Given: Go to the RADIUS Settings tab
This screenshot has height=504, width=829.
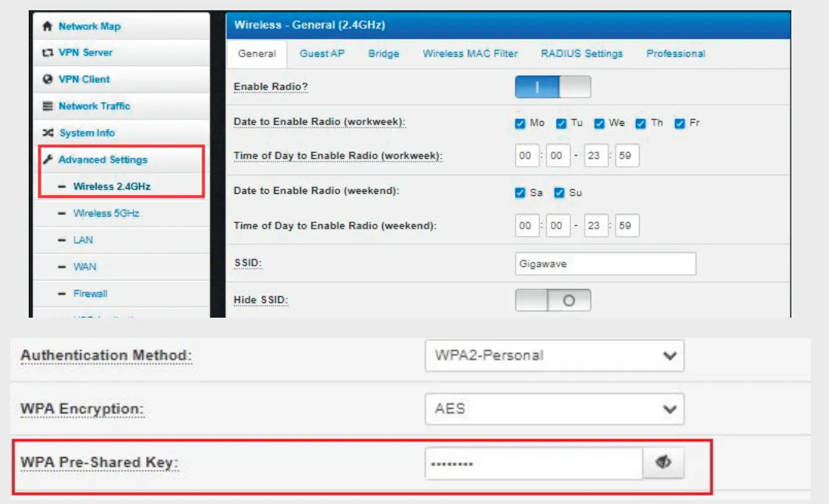Looking at the screenshot, I should [582, 54].
